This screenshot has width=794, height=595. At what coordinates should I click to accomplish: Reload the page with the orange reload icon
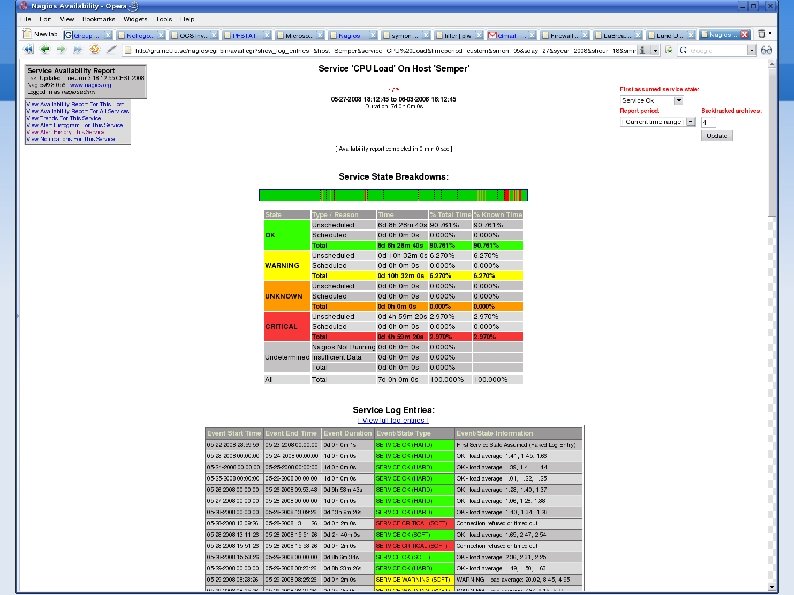(94, 50)
